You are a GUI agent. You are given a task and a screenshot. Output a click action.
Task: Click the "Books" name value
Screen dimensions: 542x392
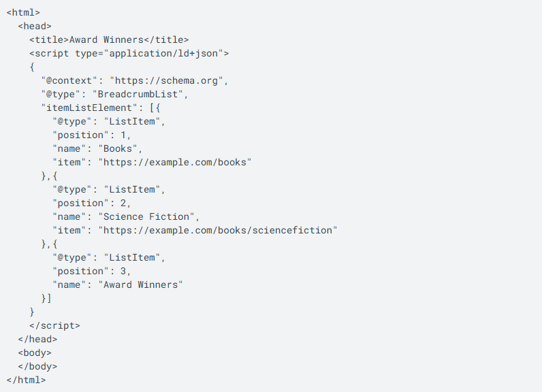point(118,149)
